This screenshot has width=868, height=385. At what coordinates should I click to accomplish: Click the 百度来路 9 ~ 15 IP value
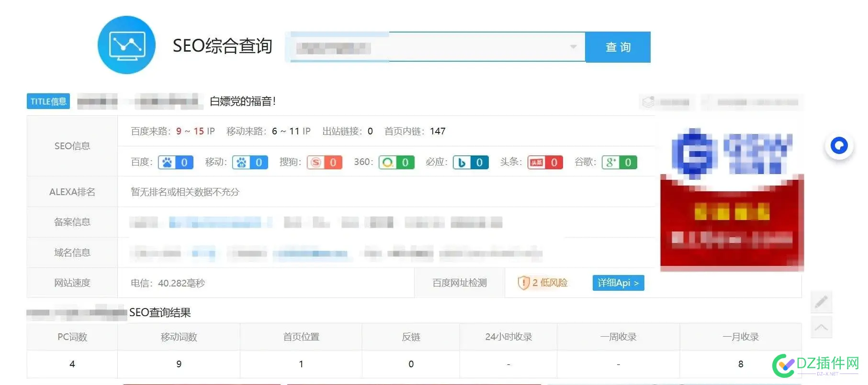pyautogui.click(x=195, y=131)
